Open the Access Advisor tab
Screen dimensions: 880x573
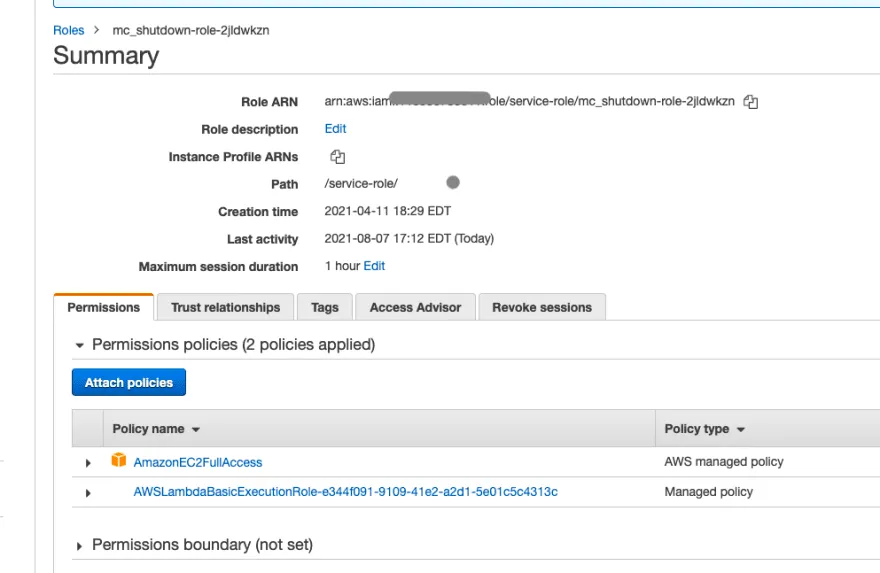point(415,308)
